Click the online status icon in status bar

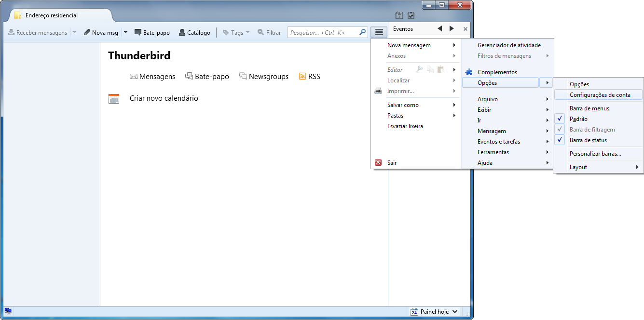[8, 311]
